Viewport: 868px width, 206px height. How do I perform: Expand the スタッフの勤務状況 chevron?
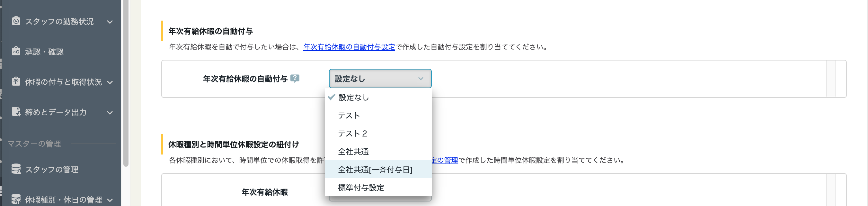coord(110,22)
